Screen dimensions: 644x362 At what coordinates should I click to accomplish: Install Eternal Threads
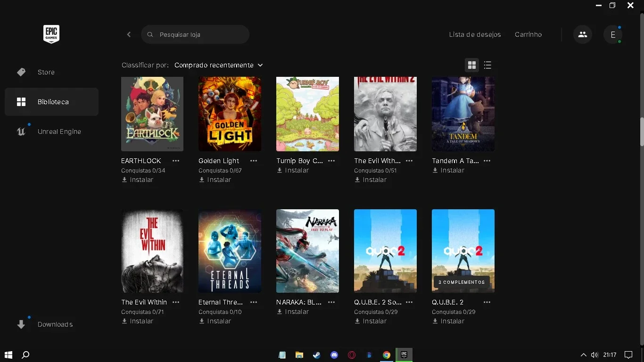215,321
